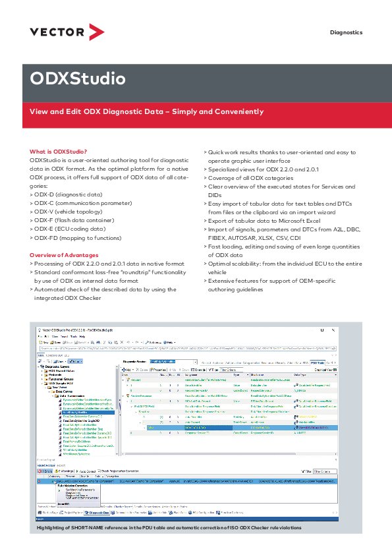
Task: Click the Graphical View button
Action: click(x=325, y=370)
